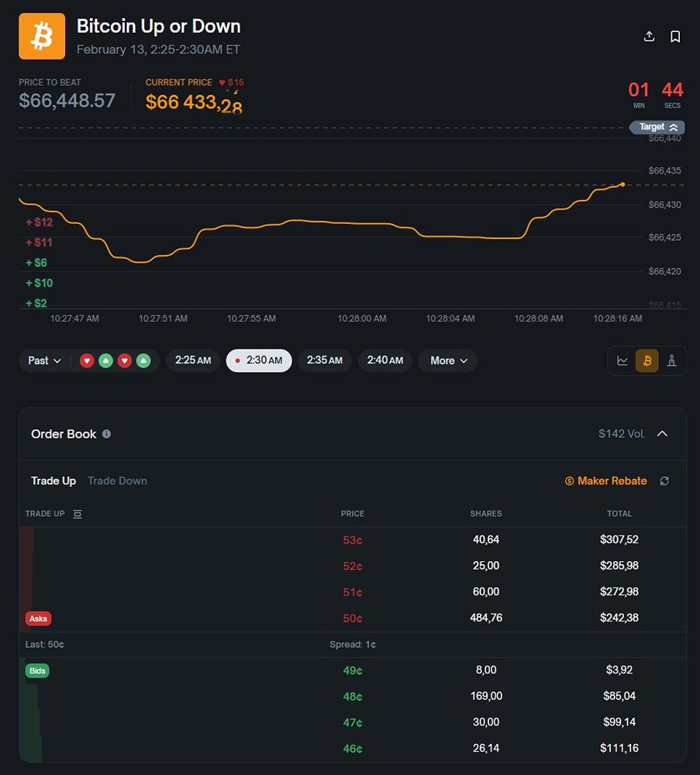This screenshot has height=775, width=700.
Task: Bookmark the Bitcoin Up or Down market
Action: [x=674, y=36]
